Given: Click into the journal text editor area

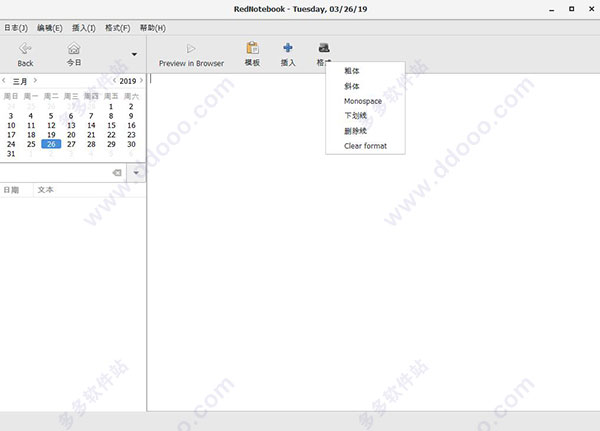Looking at the screenshot, I should click(x=373, y=242).
